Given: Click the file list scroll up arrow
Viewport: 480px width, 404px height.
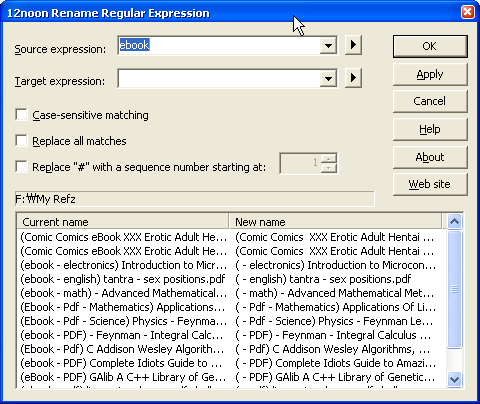Looking at the screenshot, I should pos(454,221).
